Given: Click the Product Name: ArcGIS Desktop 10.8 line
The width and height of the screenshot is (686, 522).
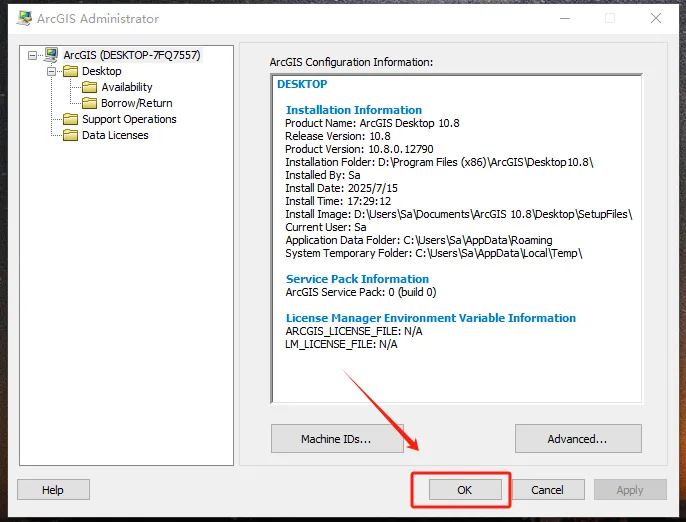Looking at the screenshot, I should pos(372,123).
